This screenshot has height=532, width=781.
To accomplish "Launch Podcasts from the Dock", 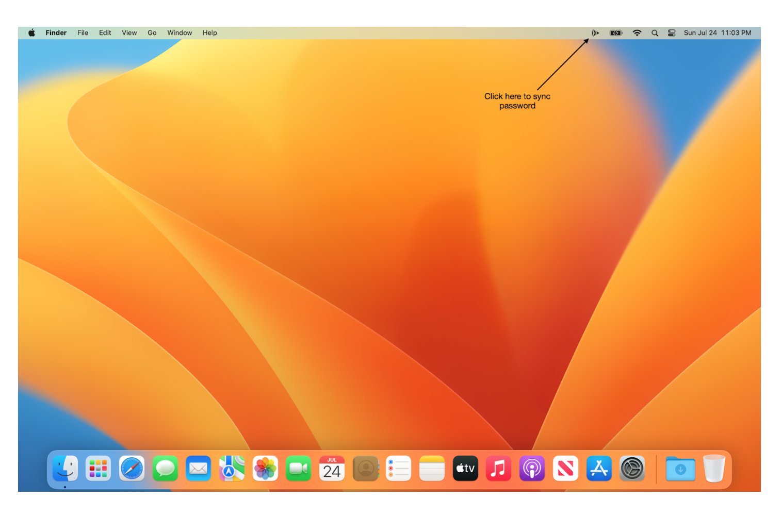I will click(x=532, y=469).
